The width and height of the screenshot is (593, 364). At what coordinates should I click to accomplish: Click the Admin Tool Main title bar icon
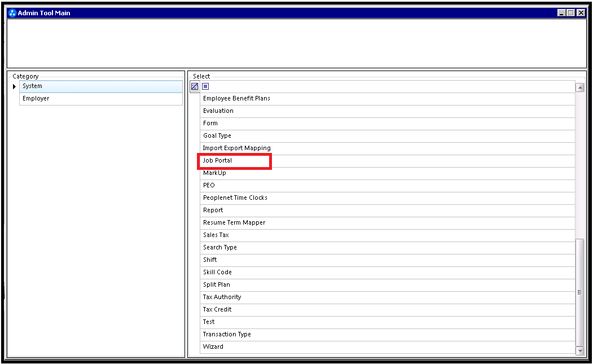point(12,13)
